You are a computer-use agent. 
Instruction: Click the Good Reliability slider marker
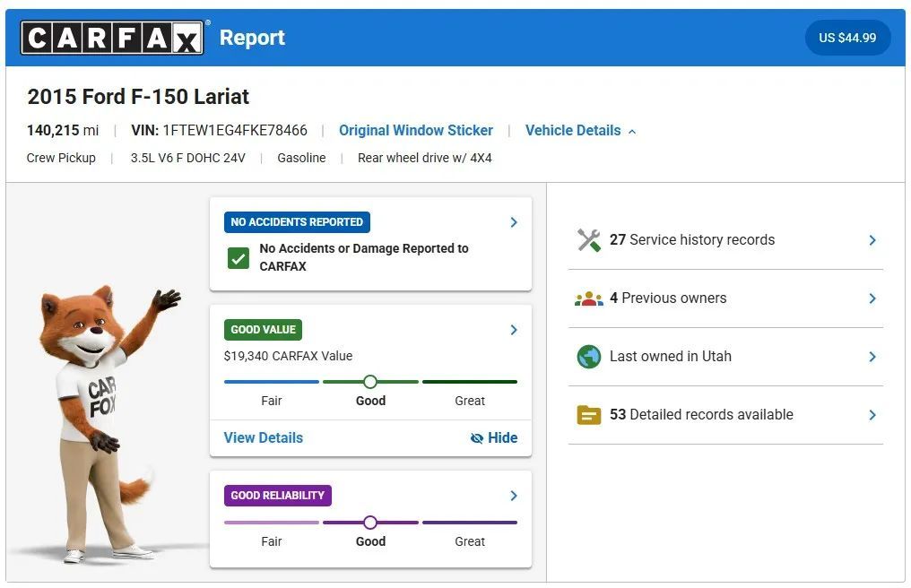pyautogui.click(x=370, y=523)
